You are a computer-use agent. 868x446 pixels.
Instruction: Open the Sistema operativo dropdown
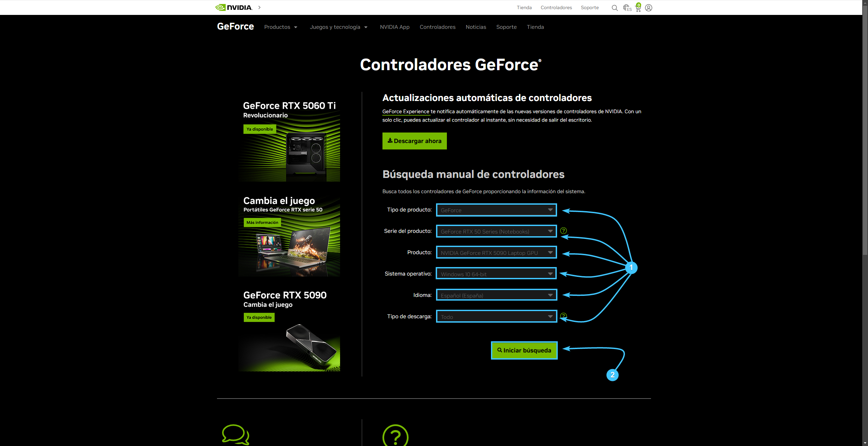coord(496,274)
